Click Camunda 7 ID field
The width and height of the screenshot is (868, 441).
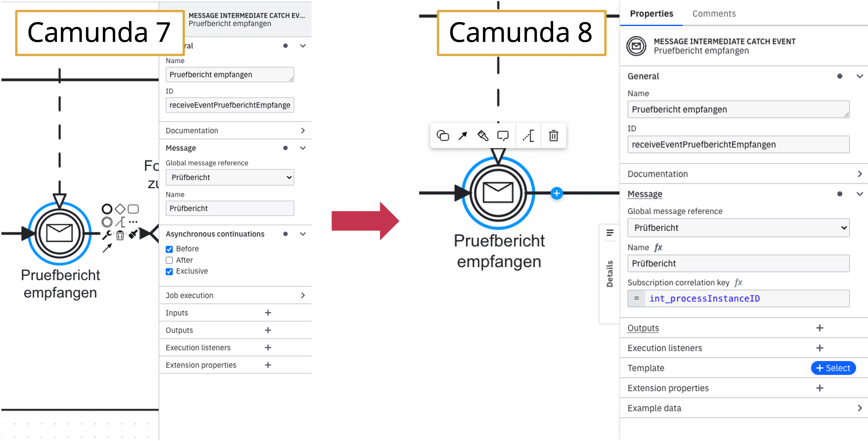[x=230, y=105]
